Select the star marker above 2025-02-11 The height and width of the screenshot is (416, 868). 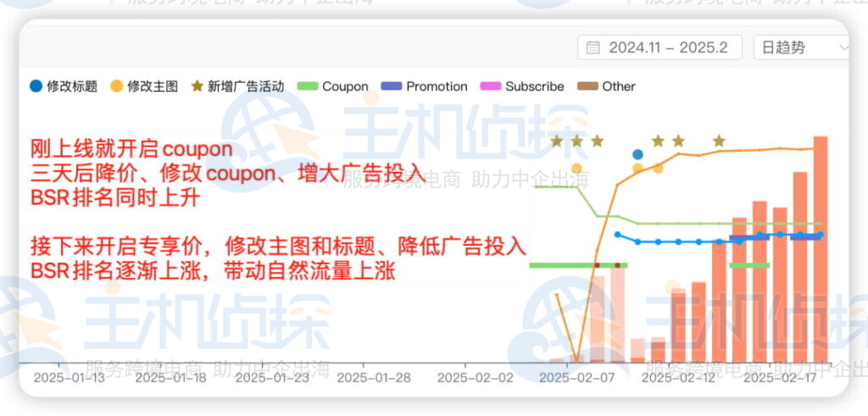tap(658, 141)
